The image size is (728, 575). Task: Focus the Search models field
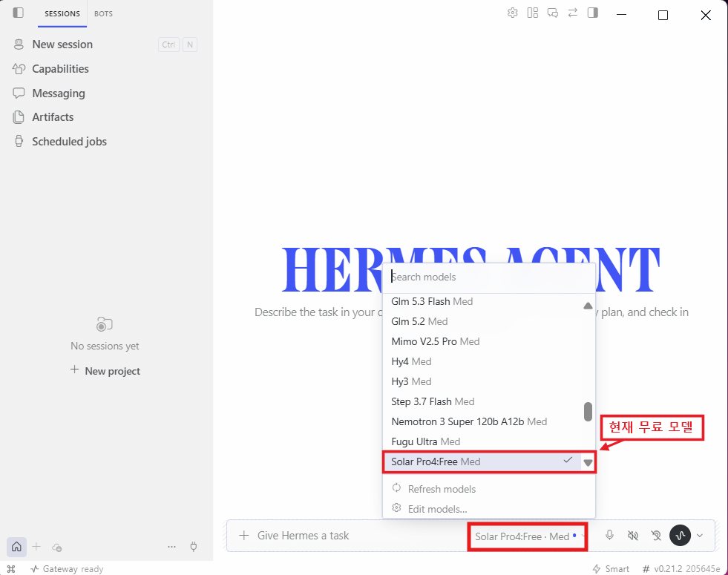pos(488,277)
